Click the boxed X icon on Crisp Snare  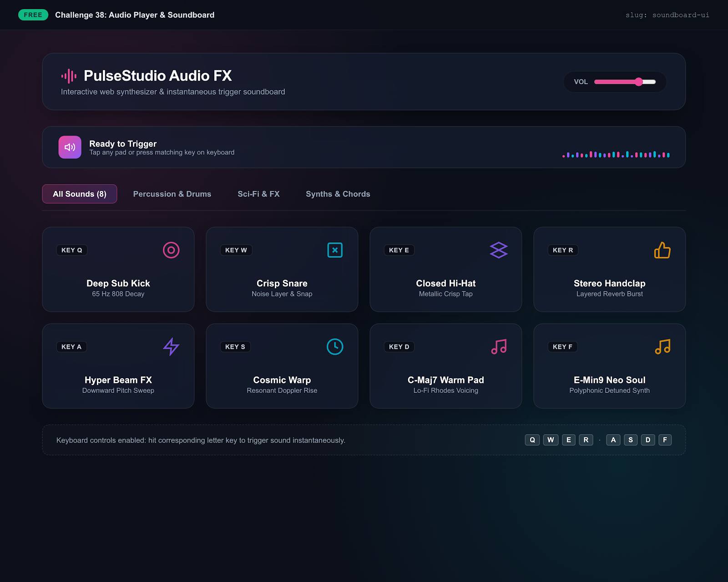[335, 250]
